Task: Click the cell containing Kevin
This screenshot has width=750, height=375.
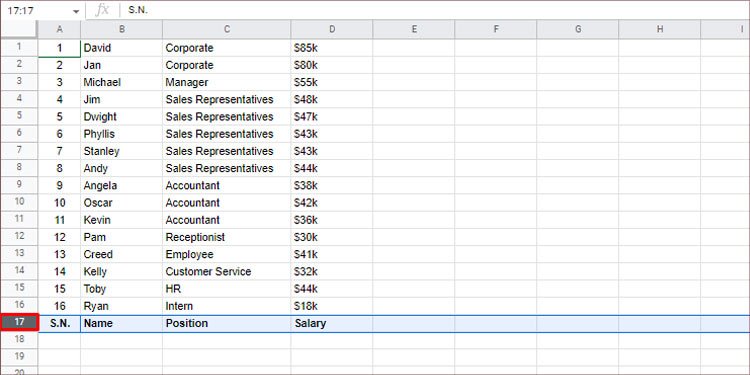Action: (121, 220)
